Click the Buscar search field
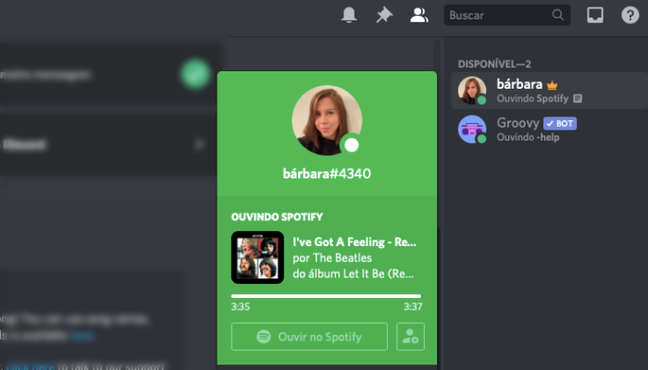The width and height of the screenshot is (648, 370). pyautogui.click(x=507, y=15)
